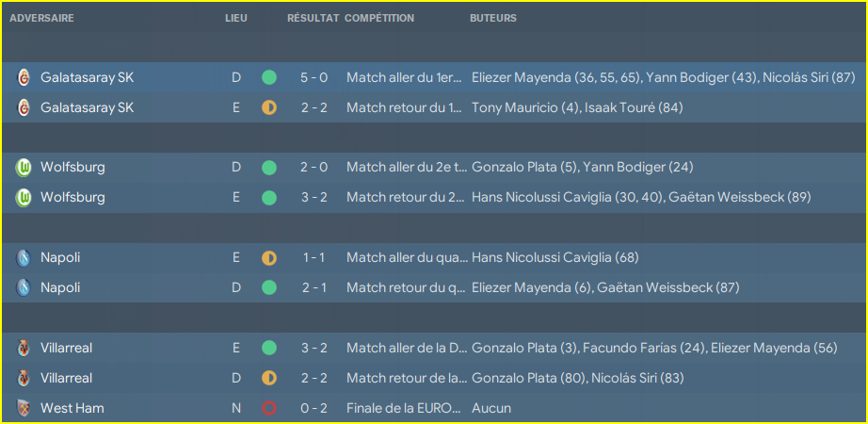868x424 pixels.
Task: Click West Ham crest in the final row
Action: pos(24,409)
